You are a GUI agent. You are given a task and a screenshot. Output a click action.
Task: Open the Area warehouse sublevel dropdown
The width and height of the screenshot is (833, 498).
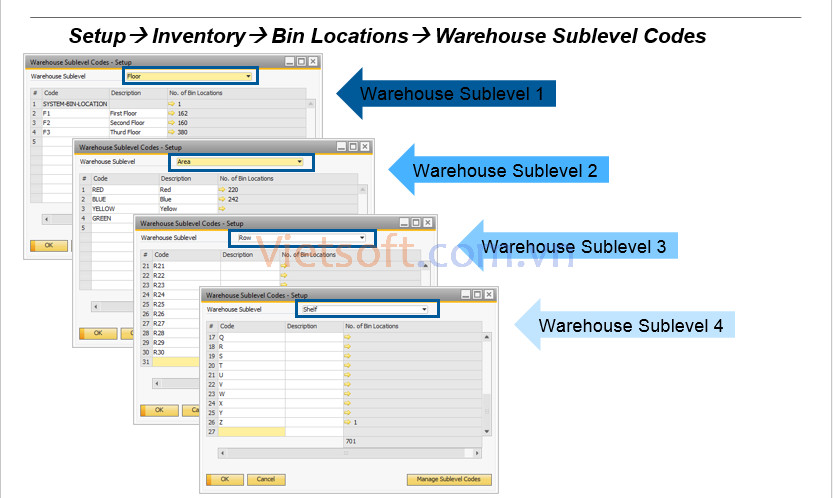point(298,161)
